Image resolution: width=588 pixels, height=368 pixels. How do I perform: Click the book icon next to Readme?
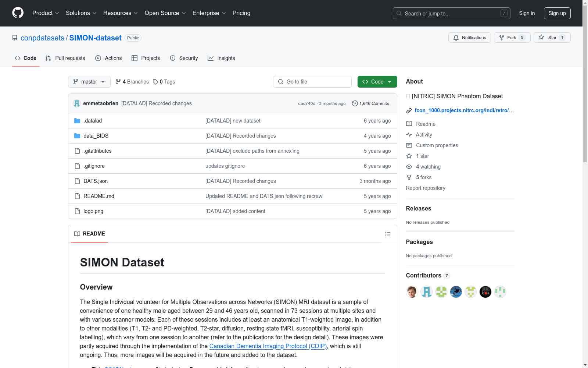pos(409,124)
